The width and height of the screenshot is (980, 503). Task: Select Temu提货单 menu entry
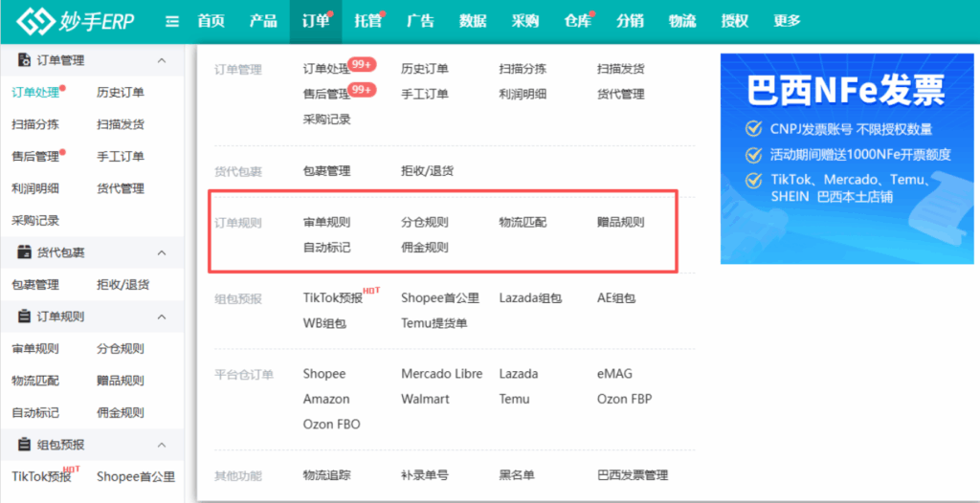click(x=434, y=323)
